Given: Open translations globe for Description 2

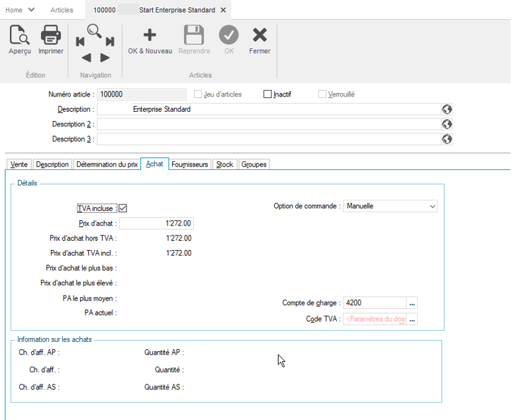Looking at the screenshot, I should [447, 124].
